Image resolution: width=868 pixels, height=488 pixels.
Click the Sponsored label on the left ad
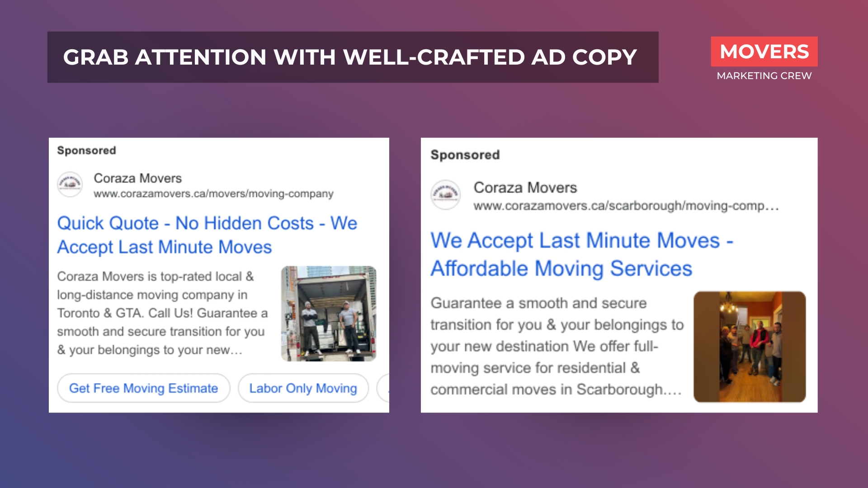pos(86,150)
